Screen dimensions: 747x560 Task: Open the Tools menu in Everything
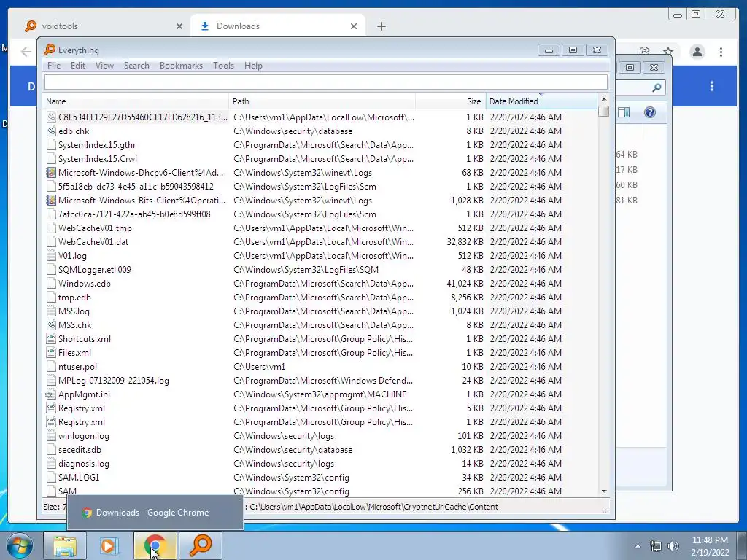pos(223,65)
